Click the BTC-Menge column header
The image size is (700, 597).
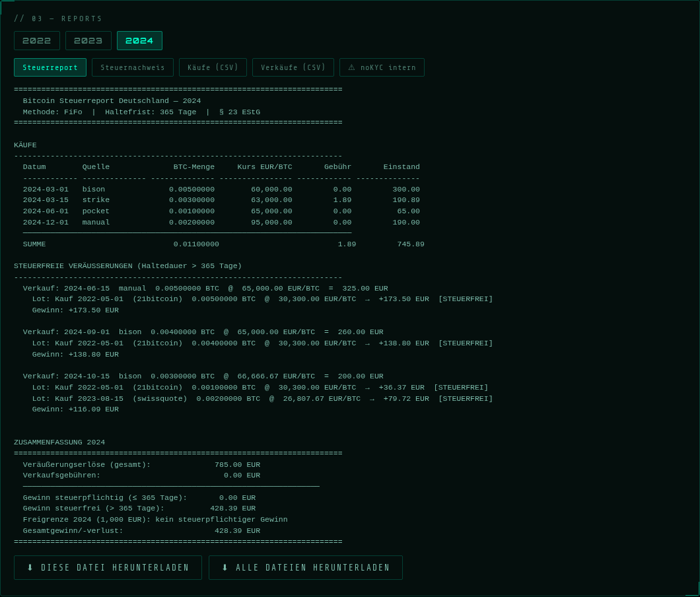pos(193,167)
